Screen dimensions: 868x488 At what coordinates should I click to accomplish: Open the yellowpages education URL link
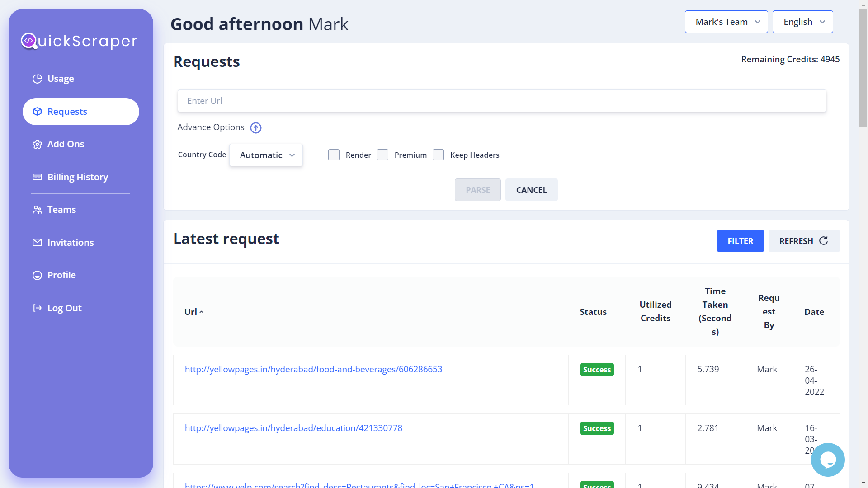[x=293, y=428]
